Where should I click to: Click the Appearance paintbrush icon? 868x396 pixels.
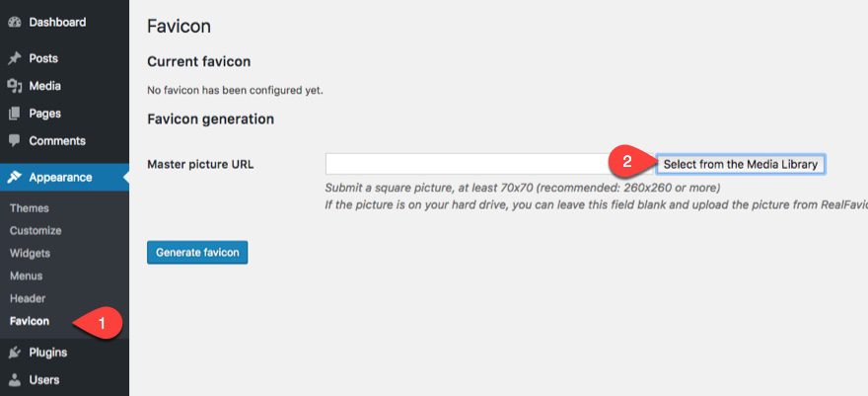(15, 178)
